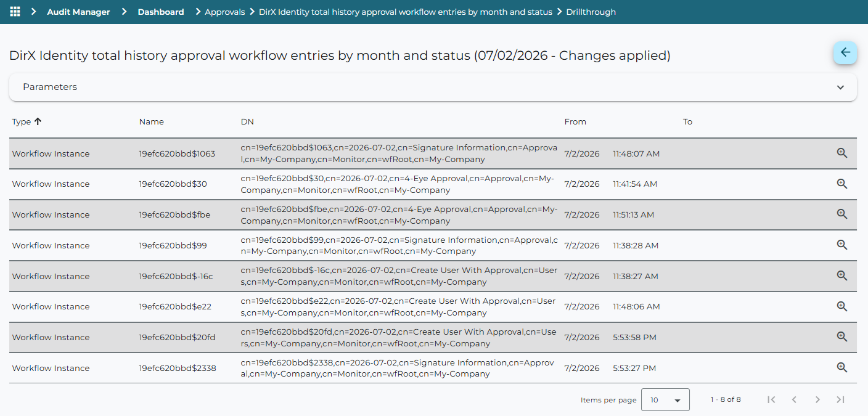Screen dimensions: 868x416
Task: Open details for workflow 19efc620bbd$1063
Action: (841, 153)
